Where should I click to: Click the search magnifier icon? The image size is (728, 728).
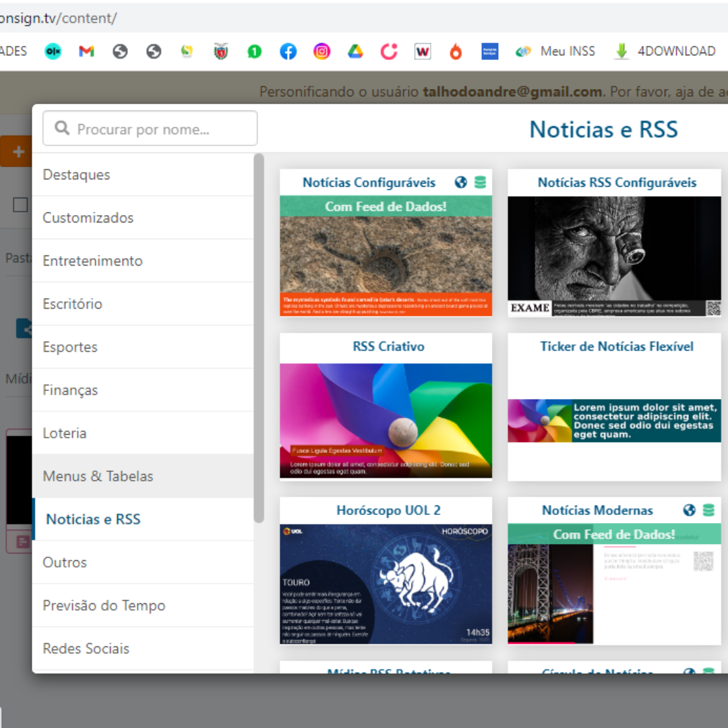[x=62, y=128]
